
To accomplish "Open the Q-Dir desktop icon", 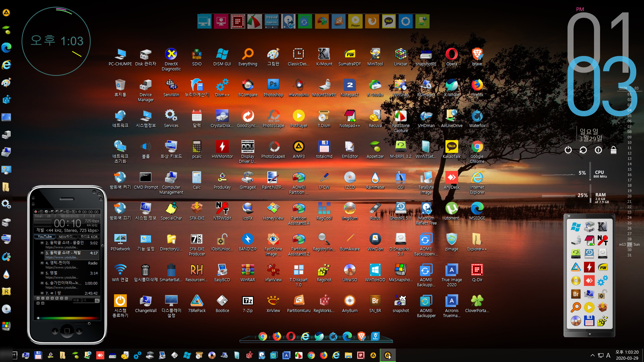I will pos(477,273).
